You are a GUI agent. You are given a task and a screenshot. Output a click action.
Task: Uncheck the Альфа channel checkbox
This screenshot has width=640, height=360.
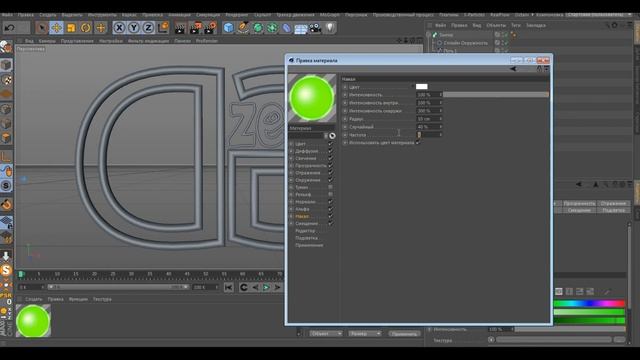point(330,209)
